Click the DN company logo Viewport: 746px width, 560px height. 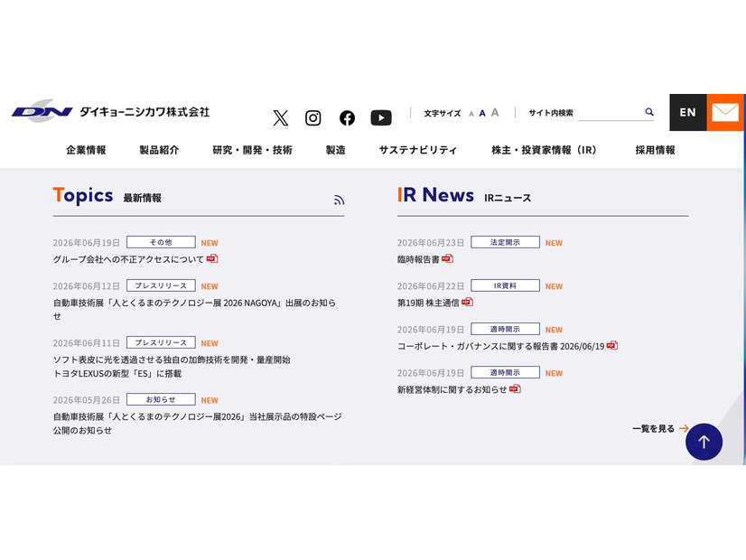click(42, 111)
